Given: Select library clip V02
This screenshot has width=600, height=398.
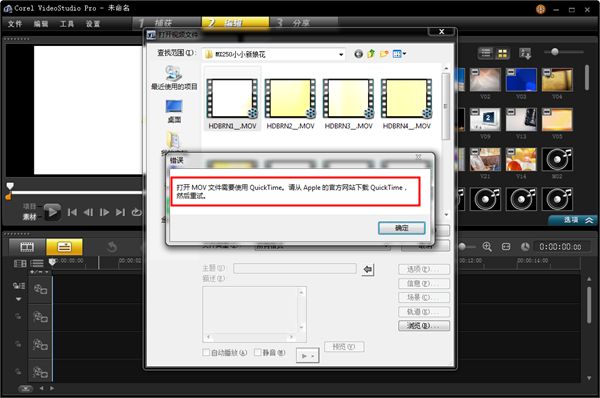Looking at the screenshot, I should tap(485, 80).
